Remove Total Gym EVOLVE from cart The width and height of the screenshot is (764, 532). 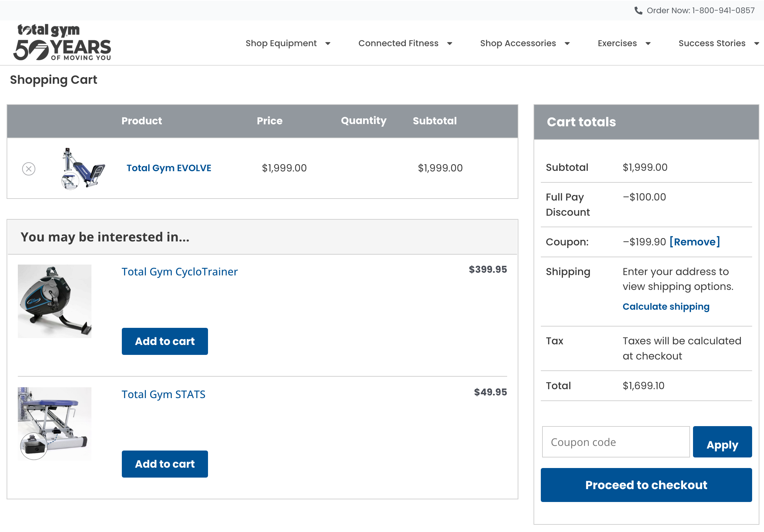click(x=29, y=169)
